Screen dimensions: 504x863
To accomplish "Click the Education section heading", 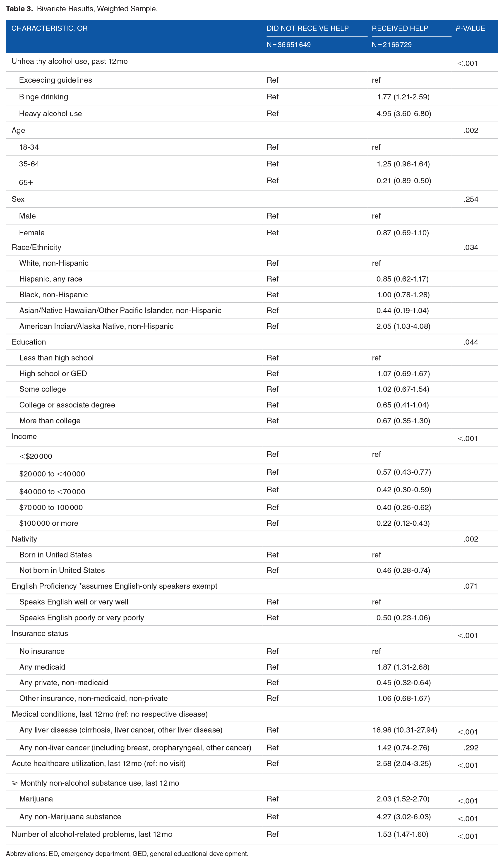I will [x=29, y=342].
